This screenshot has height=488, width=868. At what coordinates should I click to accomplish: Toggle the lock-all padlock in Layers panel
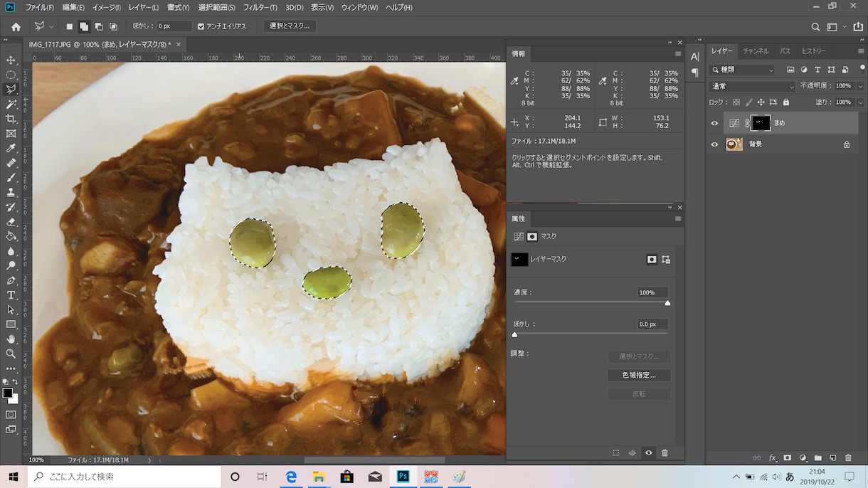(x=786, y=102)
